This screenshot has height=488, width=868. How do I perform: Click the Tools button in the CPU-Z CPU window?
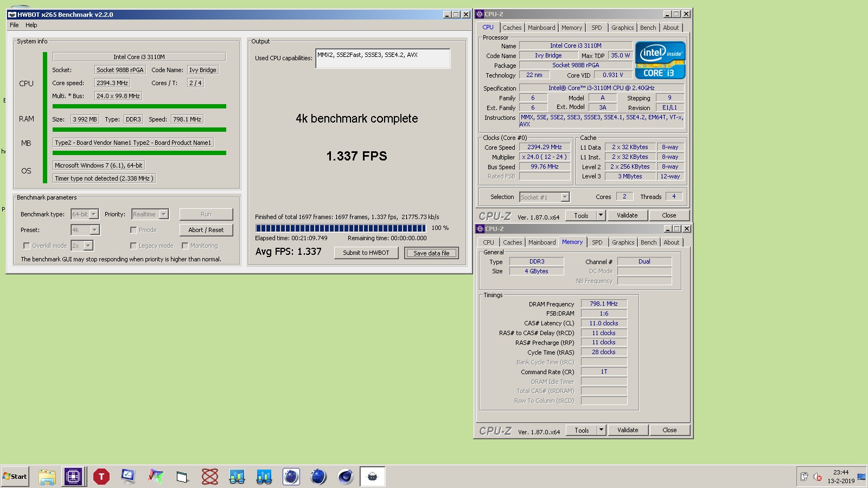(581, 215)
